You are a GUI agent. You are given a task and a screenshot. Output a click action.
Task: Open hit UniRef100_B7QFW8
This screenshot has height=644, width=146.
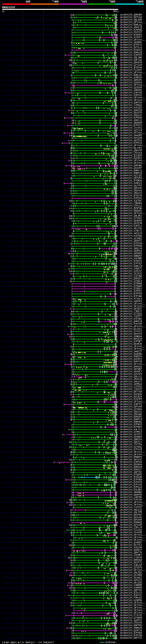(131, 30)
